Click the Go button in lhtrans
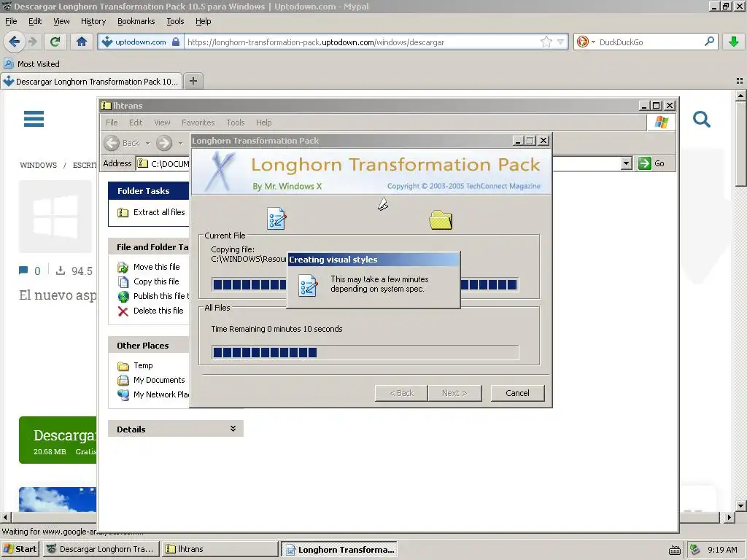The image size is (747, 560). (651, 163)
